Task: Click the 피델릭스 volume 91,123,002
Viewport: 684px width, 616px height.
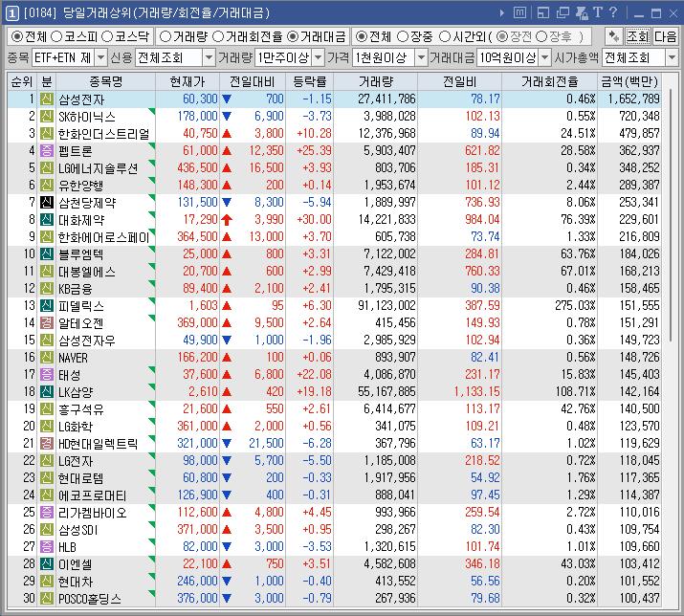Action: click(x=386, y=305)
